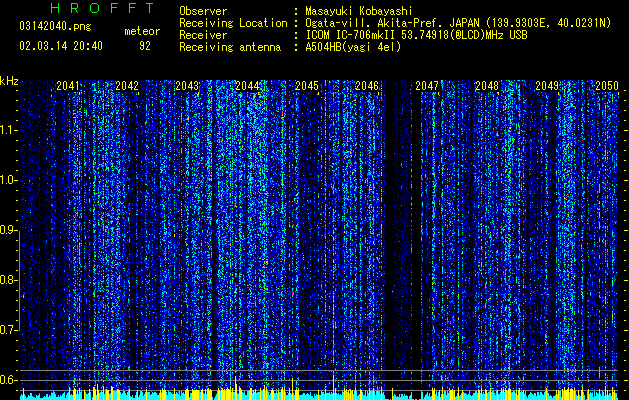Click the 1.1 kHz axis label
The image size is (629, 400).
click(8, 130)
